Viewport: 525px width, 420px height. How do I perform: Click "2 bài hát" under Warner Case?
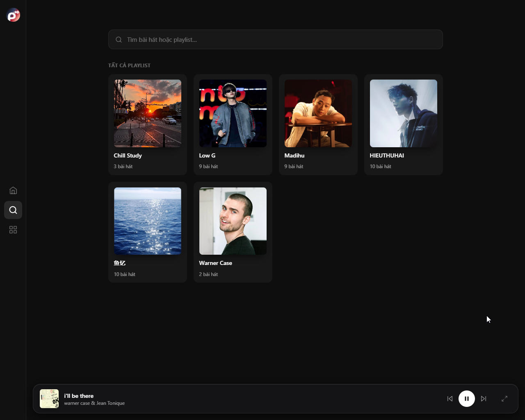click(x=208, y=274)
